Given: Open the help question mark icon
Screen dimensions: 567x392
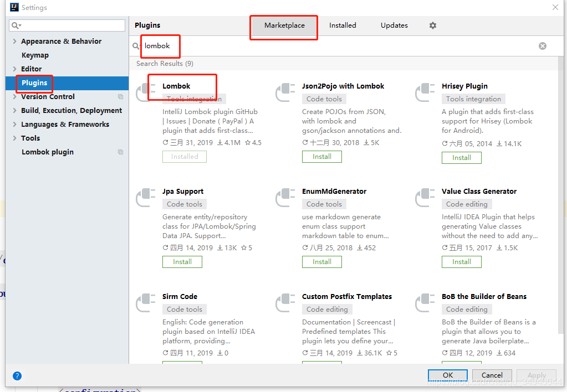Looking at the screenshot, I should tap(17, 376).
